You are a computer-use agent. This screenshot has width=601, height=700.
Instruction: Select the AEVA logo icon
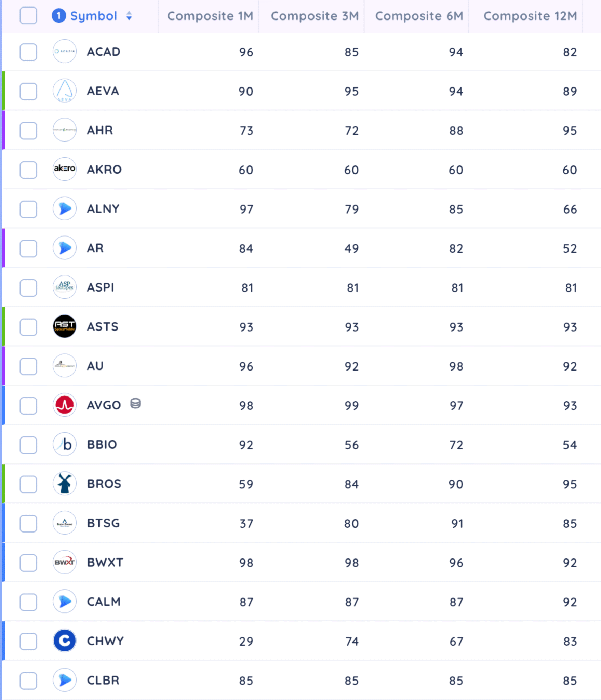coord(64,91)
